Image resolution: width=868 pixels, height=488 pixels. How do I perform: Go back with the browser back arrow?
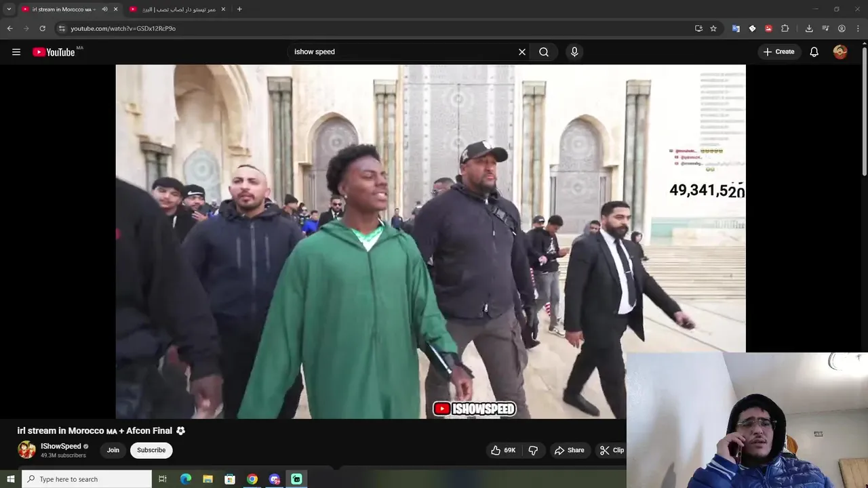coord(9,28)
